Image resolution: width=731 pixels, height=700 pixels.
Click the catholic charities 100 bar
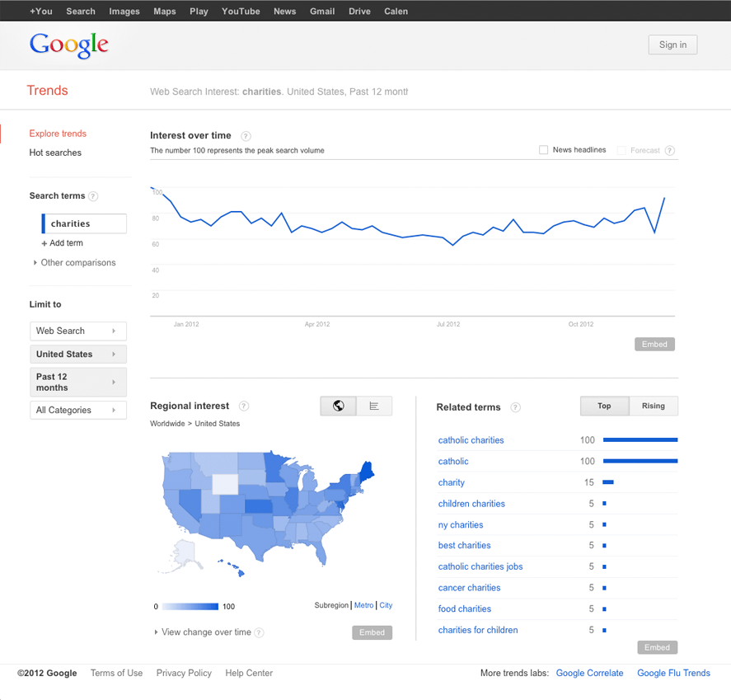coord(640,440)
